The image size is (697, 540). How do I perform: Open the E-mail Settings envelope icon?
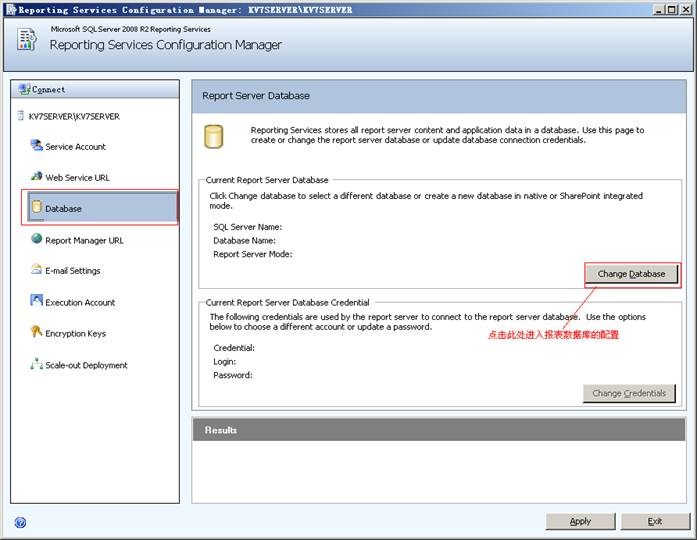pyautogui.click(x=37, y=270)
